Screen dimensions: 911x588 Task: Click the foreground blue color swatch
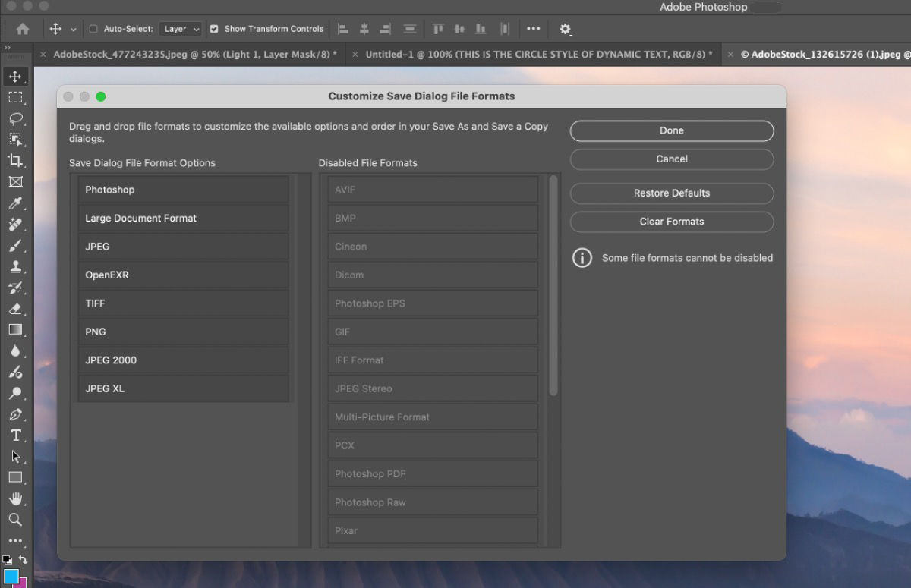point(10,578)
